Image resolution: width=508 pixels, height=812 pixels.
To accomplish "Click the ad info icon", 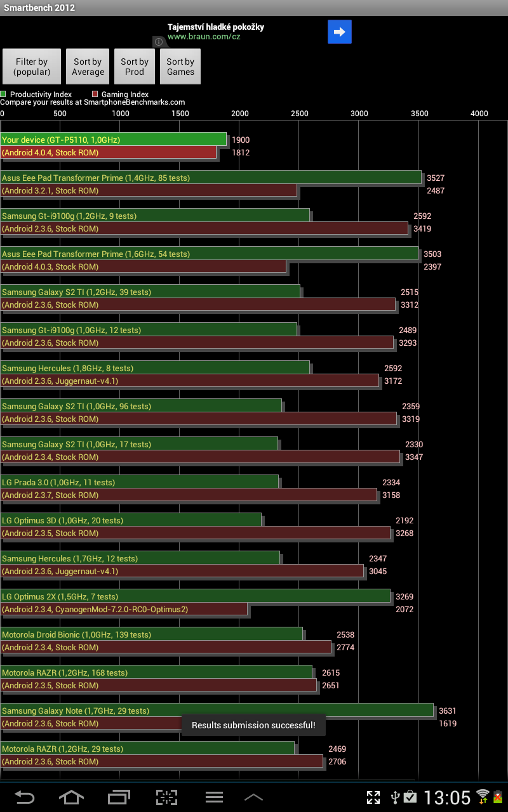I will click(x=159, y=42).
